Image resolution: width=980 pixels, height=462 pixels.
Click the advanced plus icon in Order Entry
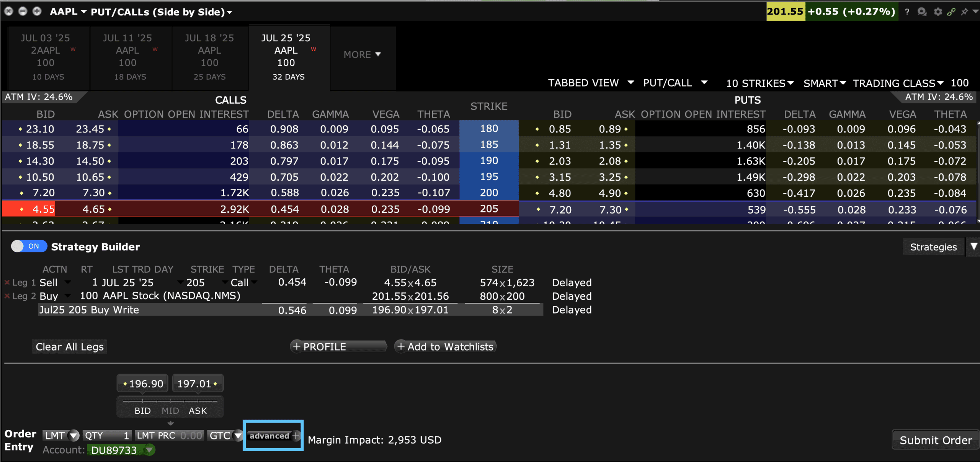click(x=296, y=436)
